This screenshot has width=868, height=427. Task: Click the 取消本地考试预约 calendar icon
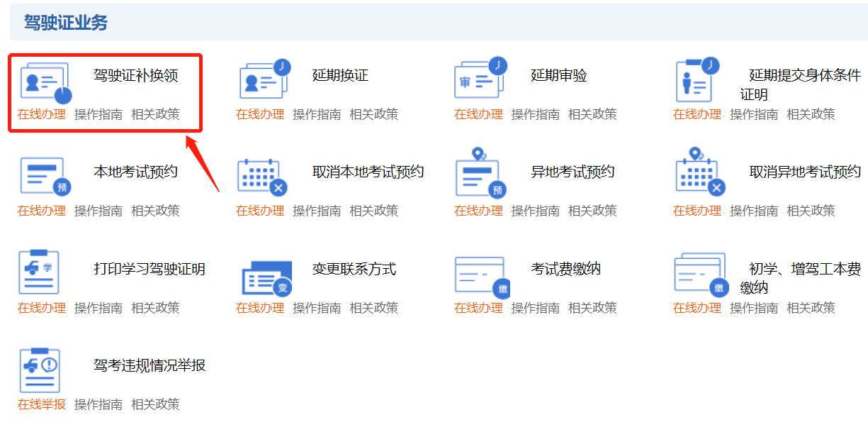click(263, 176)
